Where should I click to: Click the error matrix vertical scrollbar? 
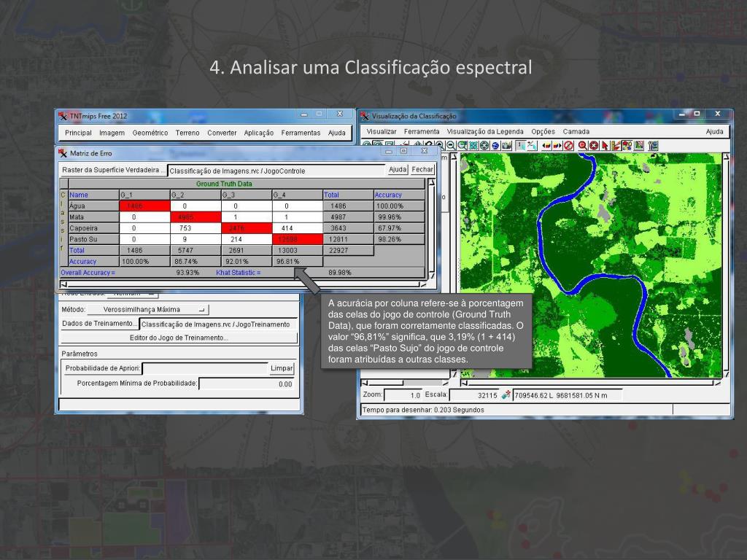click(432, 228)
